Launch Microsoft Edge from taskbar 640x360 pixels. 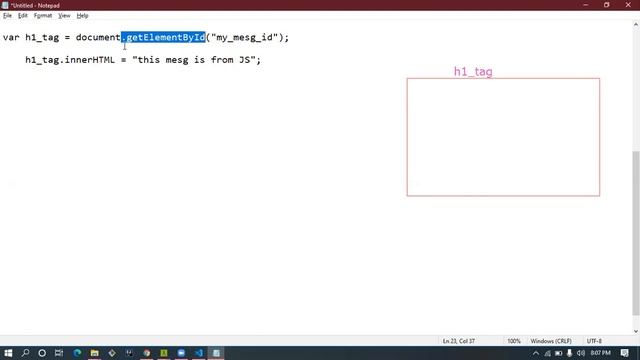click(x=77, y=353)
